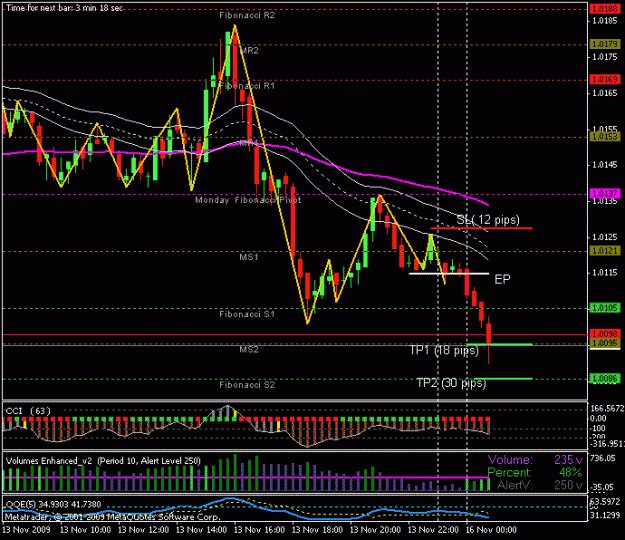Screen dimensions: 625x540
Task: Select the '13 Nov 10:00' time axis label
Action: [85, 530]
